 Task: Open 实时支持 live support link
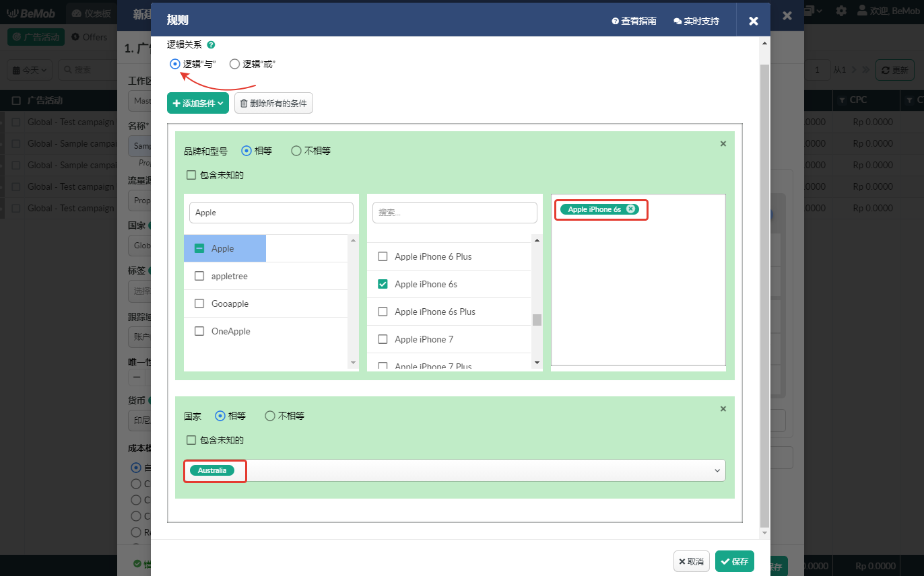point(696,21)
